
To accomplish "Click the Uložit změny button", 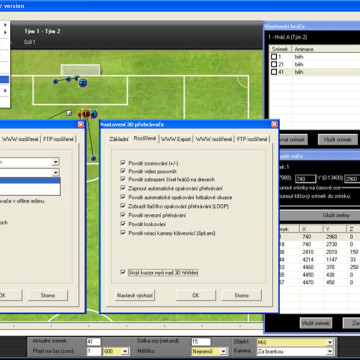I will 337,215.
